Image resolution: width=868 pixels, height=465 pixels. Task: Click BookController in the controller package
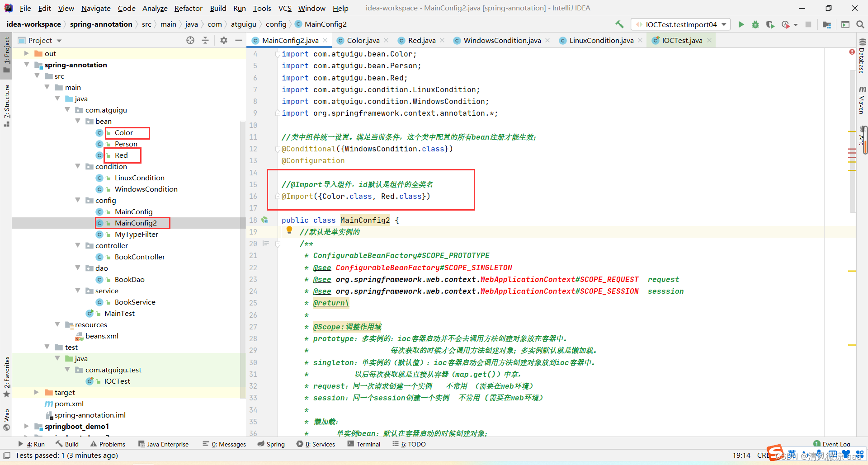(140, 257)
